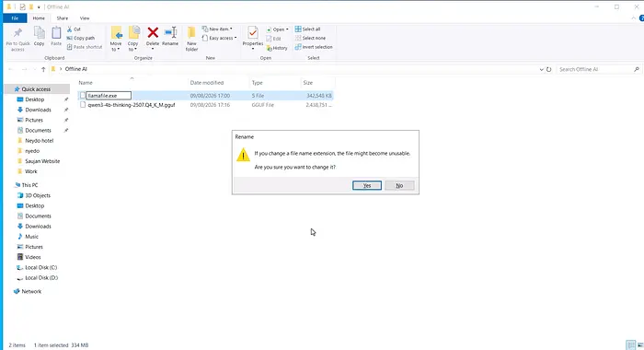Collapse the ribbon with the chevron icon
The width and height of the screenshot is (644, 350).
coord(633,18)
